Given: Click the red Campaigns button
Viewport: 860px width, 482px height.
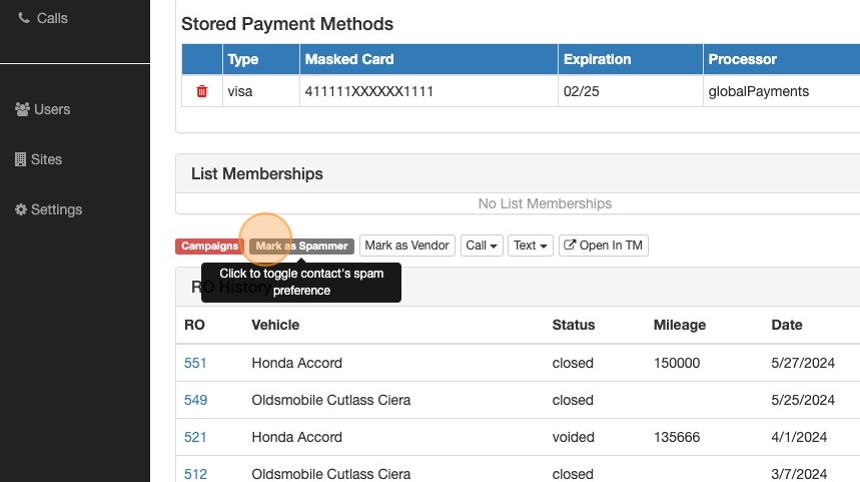Looking at the screenshot, I should coord(210,245).
